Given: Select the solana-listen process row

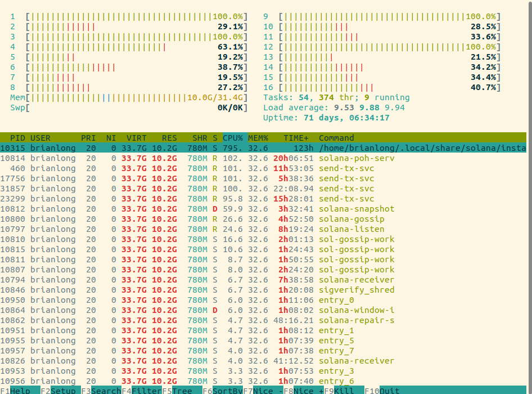Looking at the screenshot, I should (263, 229).
